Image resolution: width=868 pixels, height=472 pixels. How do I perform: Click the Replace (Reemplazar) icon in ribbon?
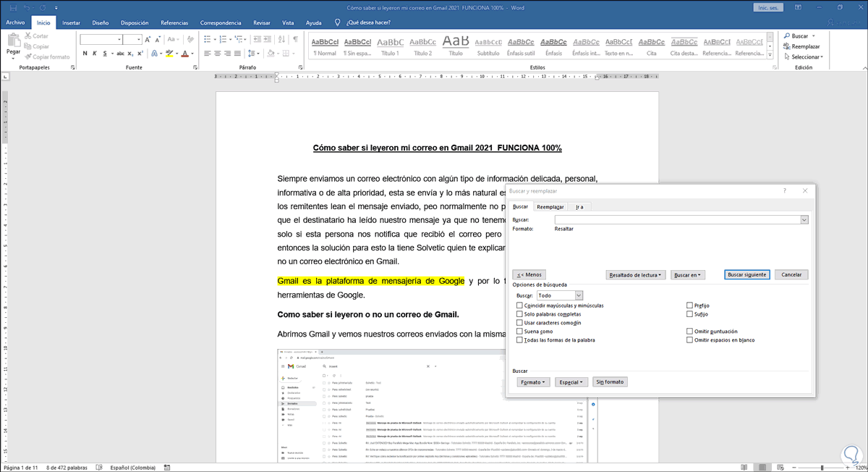[x=786, y=46]
